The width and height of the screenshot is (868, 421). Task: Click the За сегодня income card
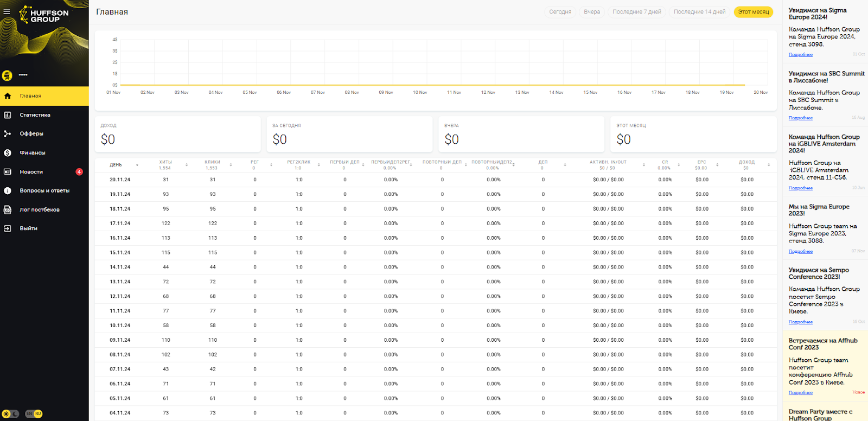(350, 135)
